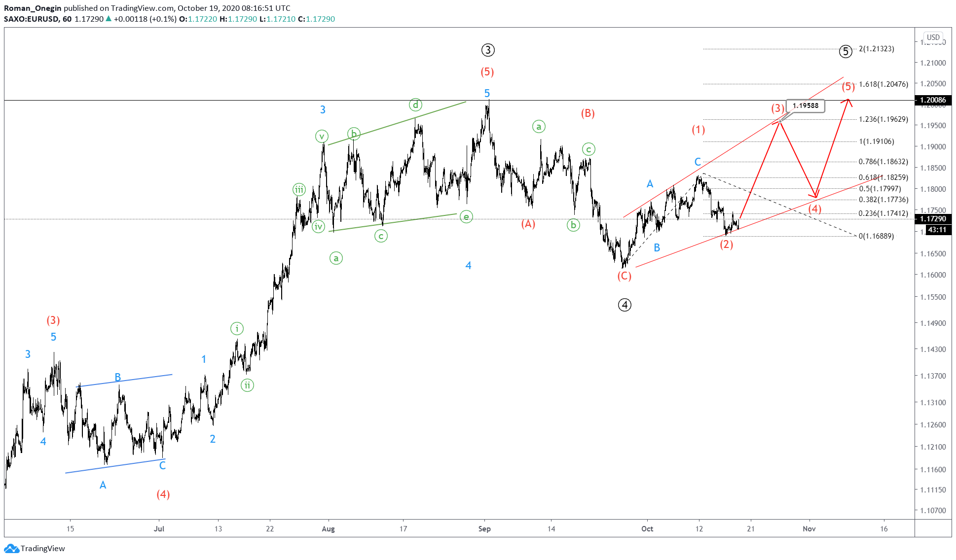Click the Nov date on time axis

[809, 529]
